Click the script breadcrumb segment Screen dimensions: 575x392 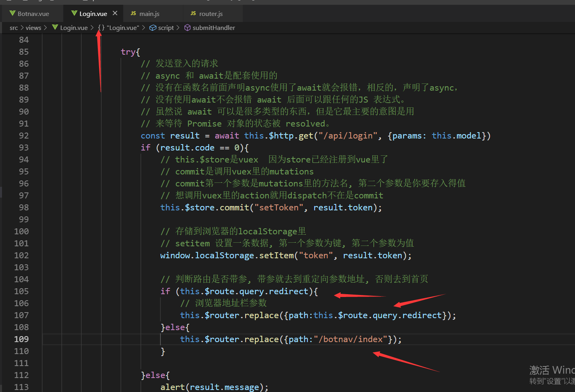pos(166,28)
